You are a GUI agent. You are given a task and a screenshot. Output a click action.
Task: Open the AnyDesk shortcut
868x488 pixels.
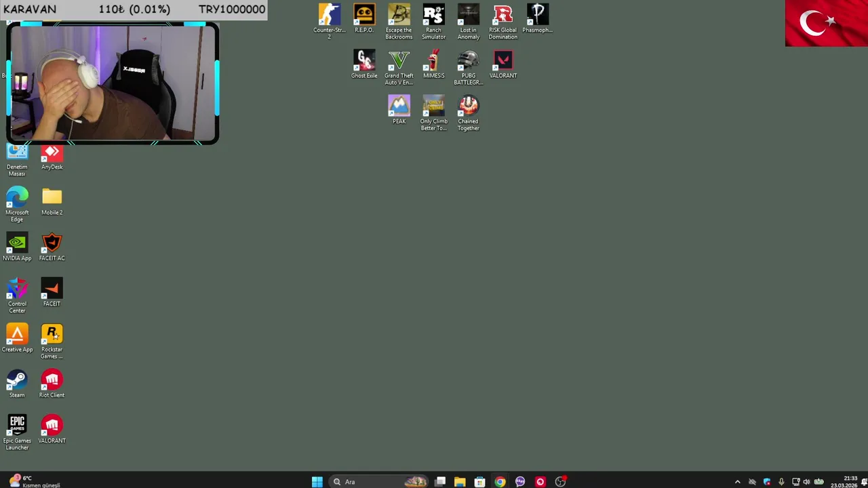[52, 157]
